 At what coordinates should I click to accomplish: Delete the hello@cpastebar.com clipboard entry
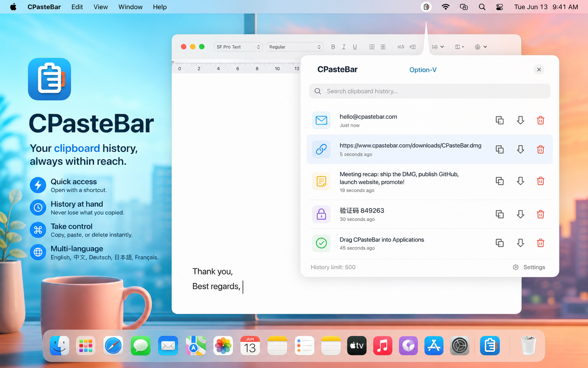(x=541, y=120)
